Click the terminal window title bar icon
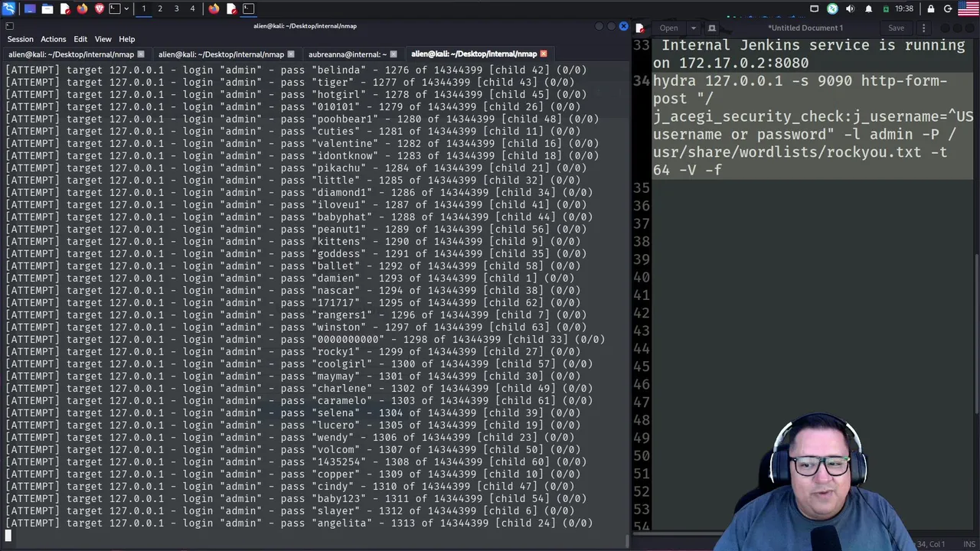The height and width of the screenshot is (551, 980). [x=10, y=26]
